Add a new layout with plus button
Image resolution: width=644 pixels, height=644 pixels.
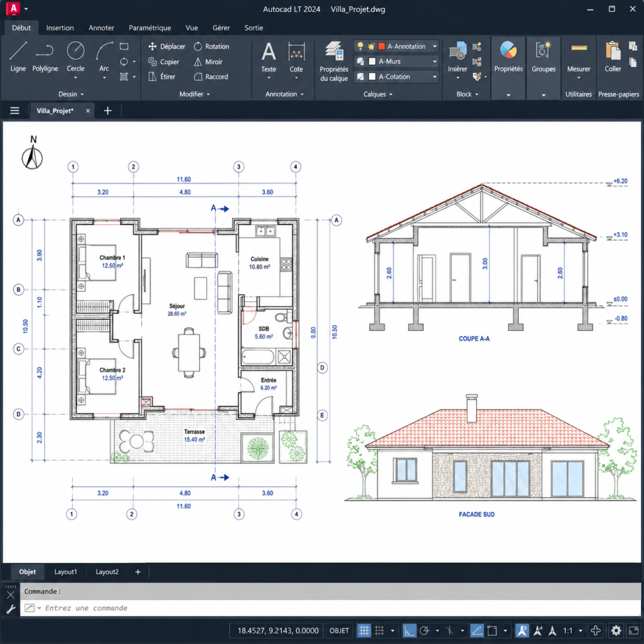pyautogui.click(x=138, y=572)
